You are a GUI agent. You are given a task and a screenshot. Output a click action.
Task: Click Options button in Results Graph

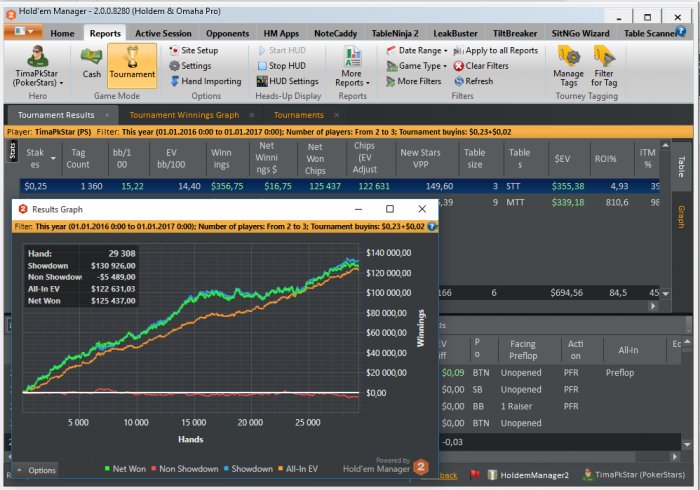[35, 469]
